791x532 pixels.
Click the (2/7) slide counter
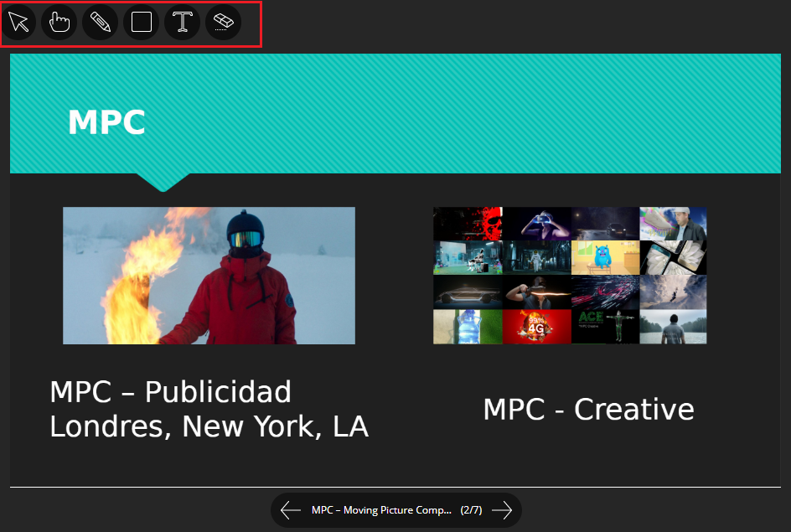pyautogui.click(x=472, y=510)
